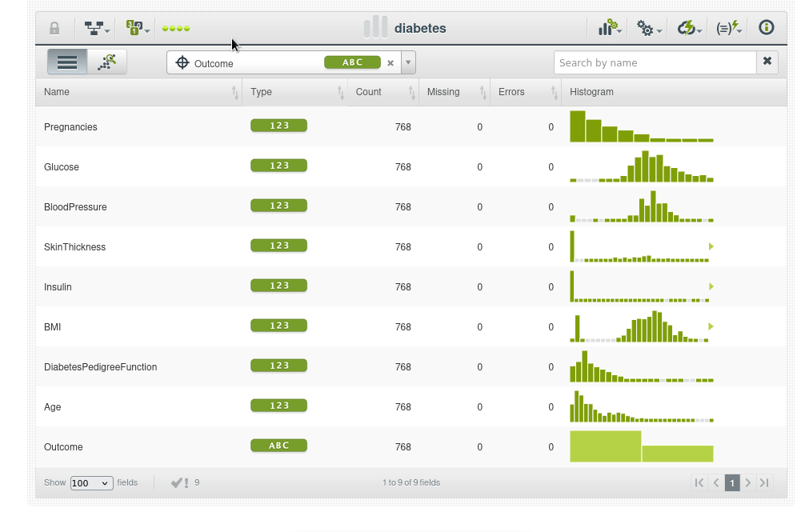Open the cloud refresh actions menu
Viewport: 809px width, 532px height.
(x=689, y=29)
